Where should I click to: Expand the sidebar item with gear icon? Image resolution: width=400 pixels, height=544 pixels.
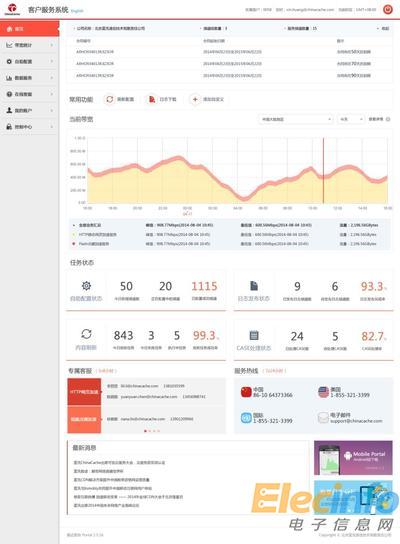pos(29,61)
